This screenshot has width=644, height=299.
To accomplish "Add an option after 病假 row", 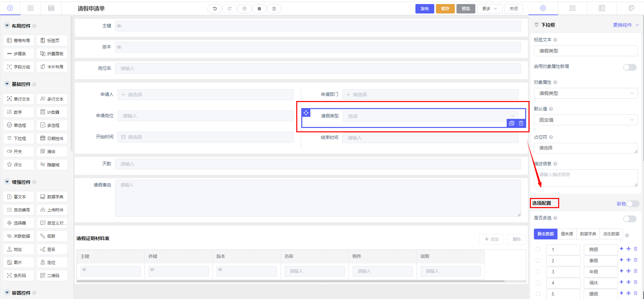I will click(621, 249).
